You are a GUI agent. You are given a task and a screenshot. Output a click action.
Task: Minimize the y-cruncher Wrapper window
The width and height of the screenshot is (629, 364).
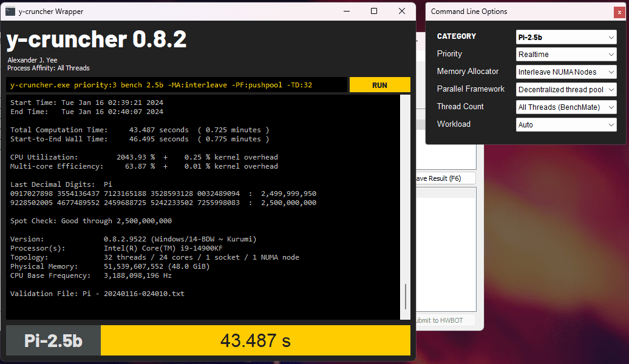347,12
